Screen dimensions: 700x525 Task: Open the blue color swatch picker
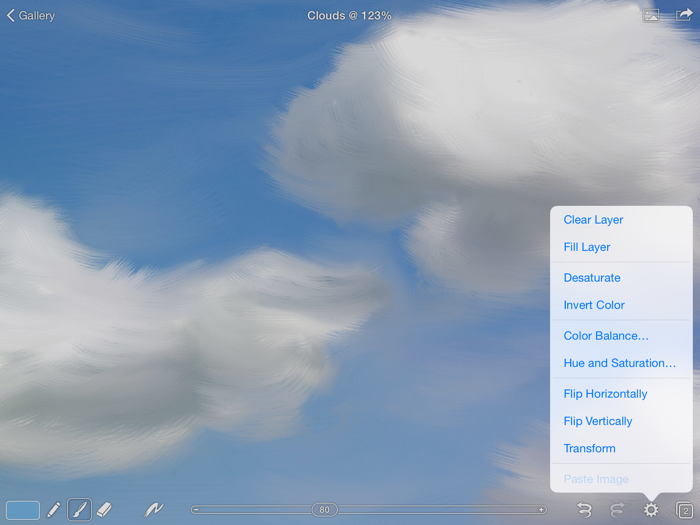point(23,510)
